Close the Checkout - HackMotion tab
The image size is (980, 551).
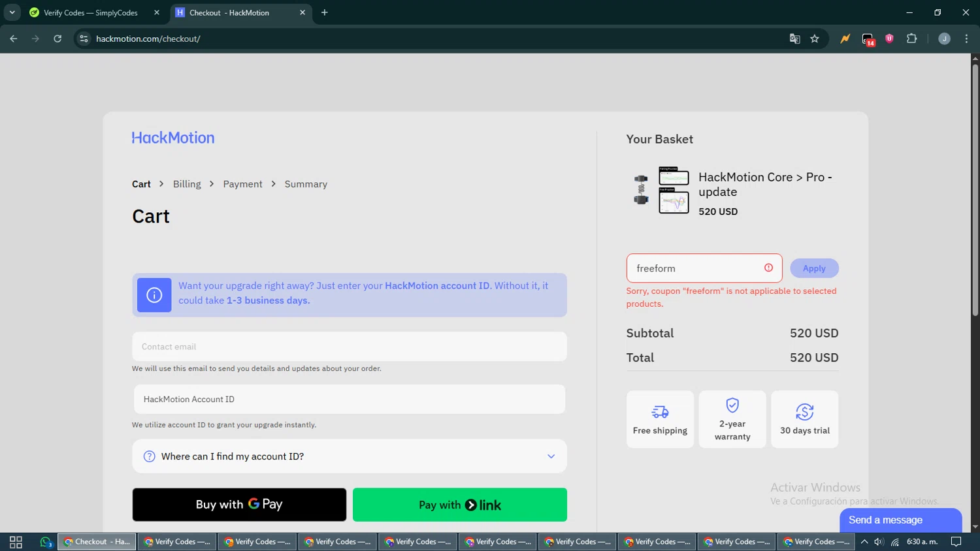302,12
